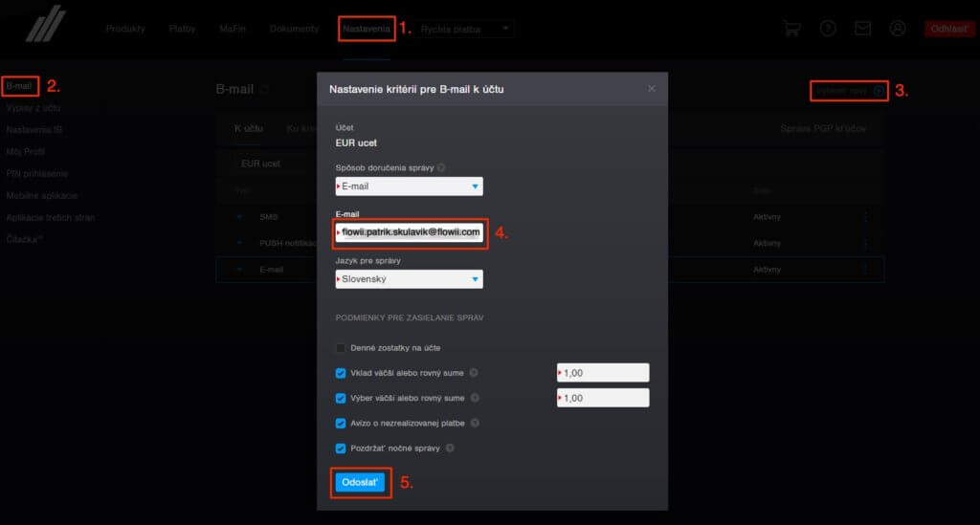Open the Produkty menu

pyautogui.click(x=125, y=29)
